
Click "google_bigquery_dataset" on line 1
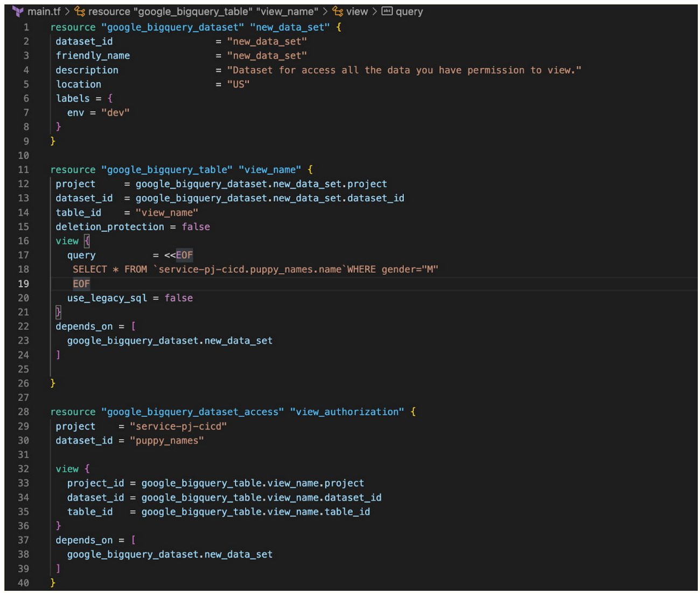[x=172, y=27]
